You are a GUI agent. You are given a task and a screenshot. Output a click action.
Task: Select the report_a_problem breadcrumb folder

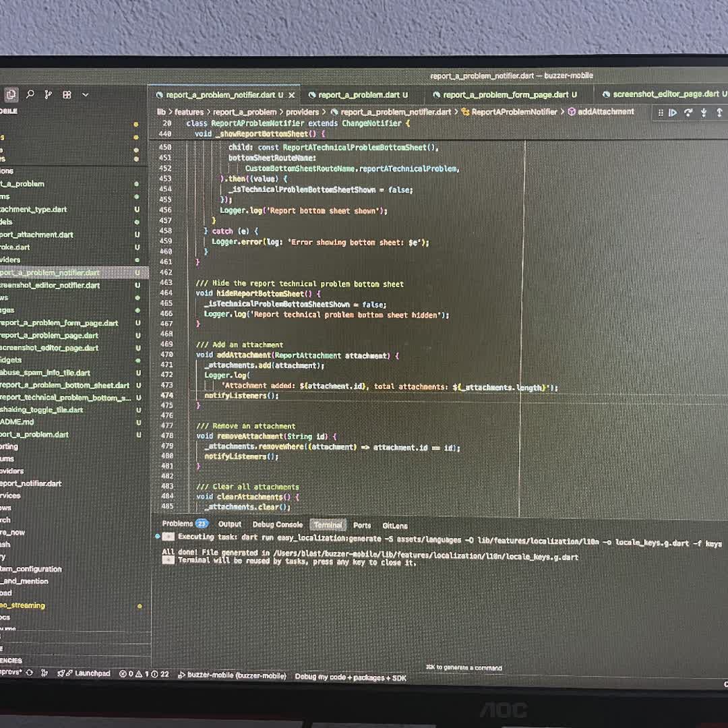coord(245,112)
